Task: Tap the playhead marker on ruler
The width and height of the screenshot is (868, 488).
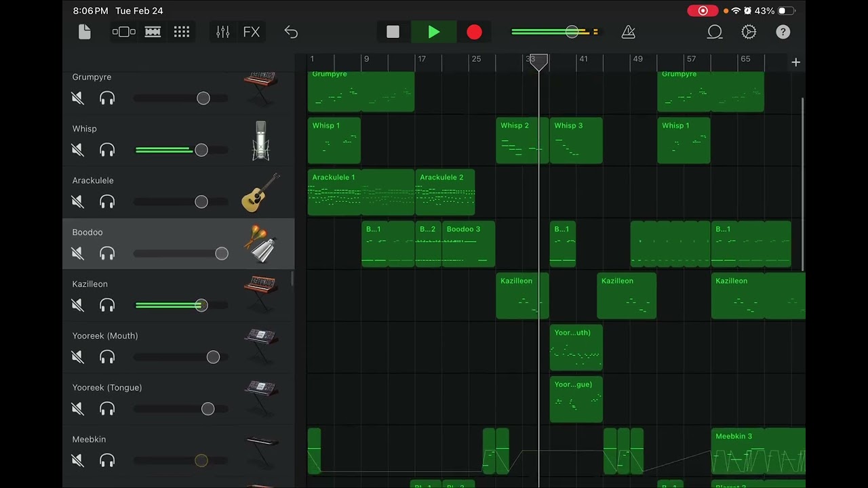Action: [x=539, y=62]
